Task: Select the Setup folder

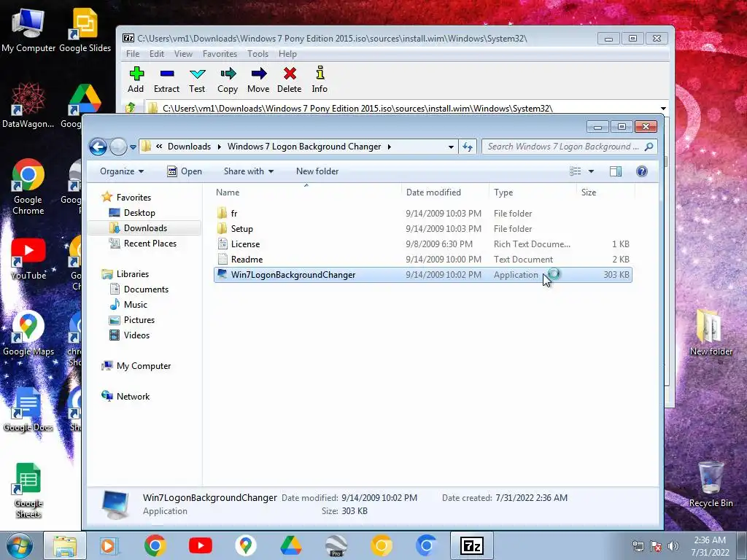Action: [x=423, y=228]
